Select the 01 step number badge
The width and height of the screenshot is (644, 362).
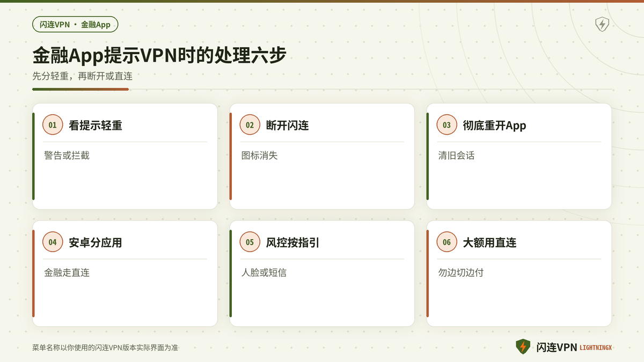tap(53, 125)
